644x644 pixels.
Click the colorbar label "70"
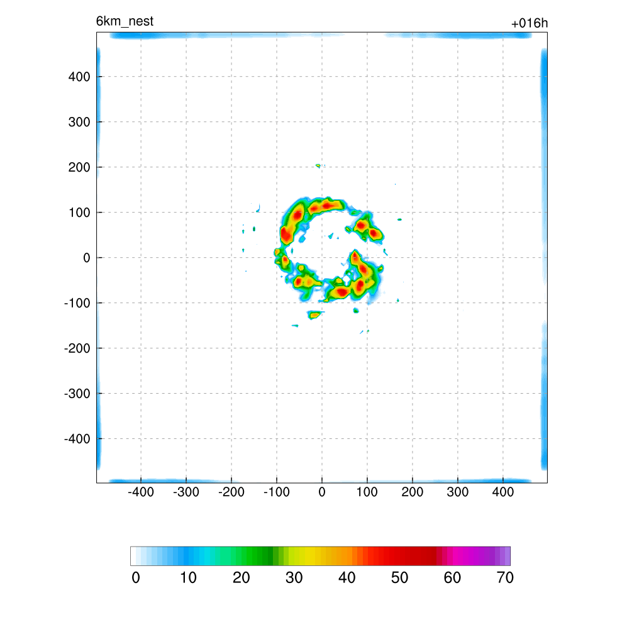point(505,578)
